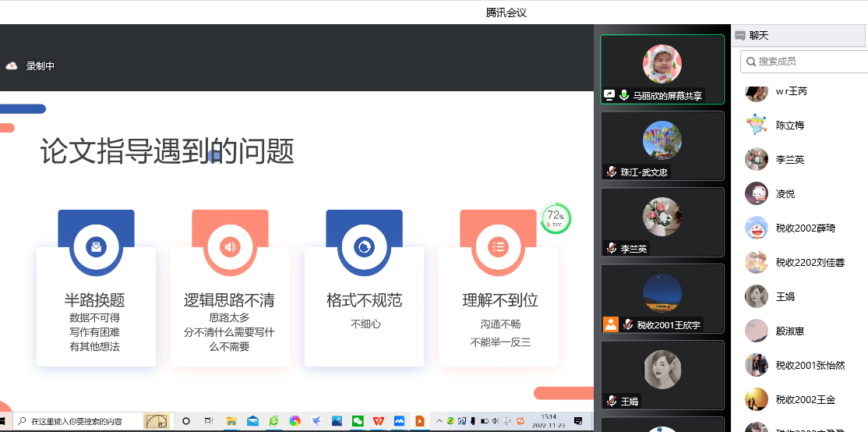868x432 pixels.
Task: Click member 税收2002薛琦 in the list
Action: click(805, 228)
